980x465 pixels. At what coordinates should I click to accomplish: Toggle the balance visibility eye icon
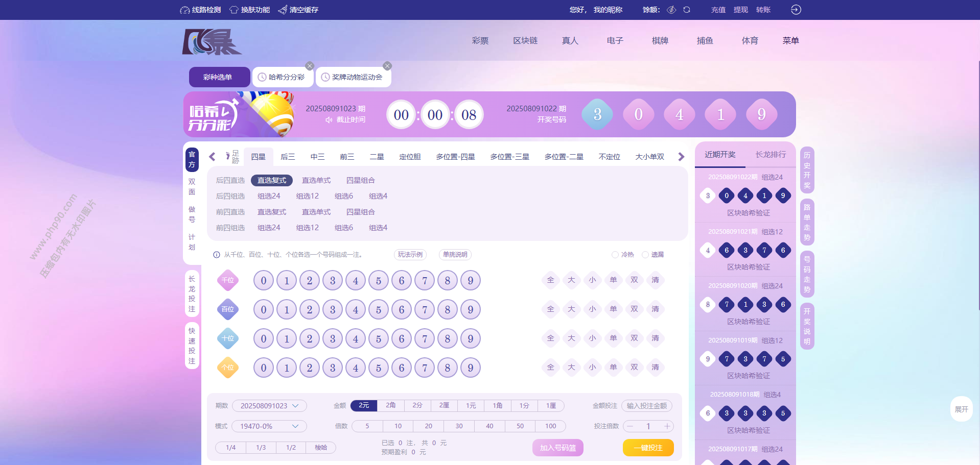pos(671,10)
